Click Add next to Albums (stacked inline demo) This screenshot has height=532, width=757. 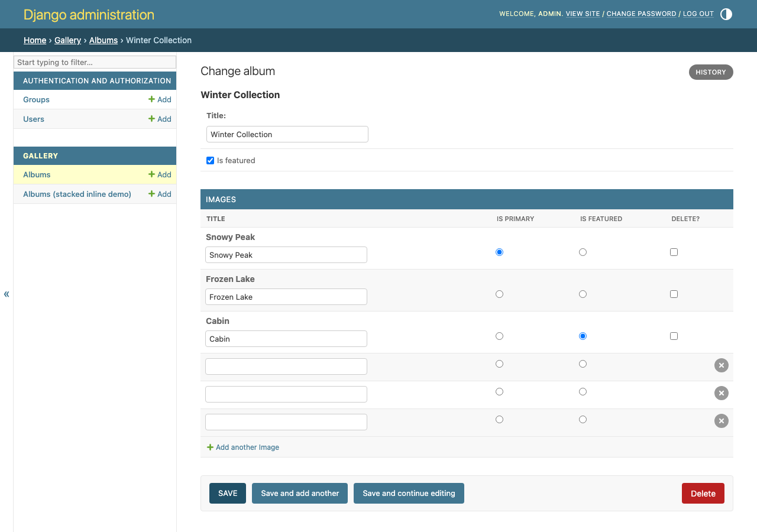tap(160, 194)
